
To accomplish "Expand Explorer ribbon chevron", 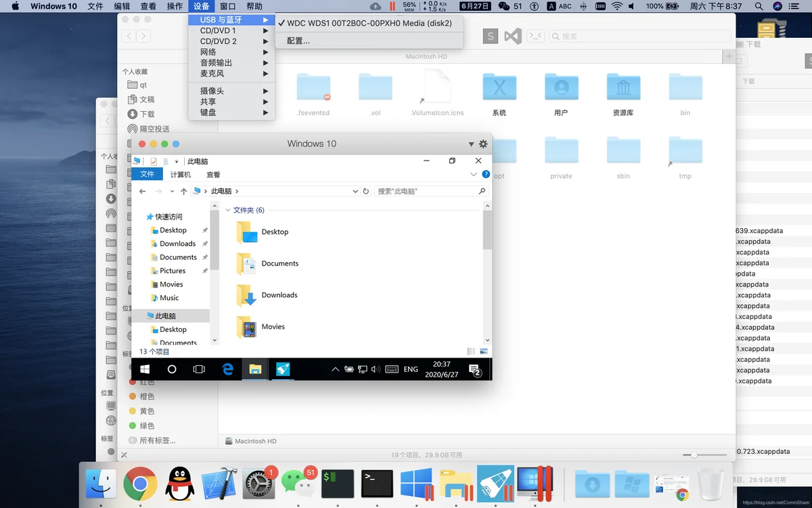I will tap(474, 174).
